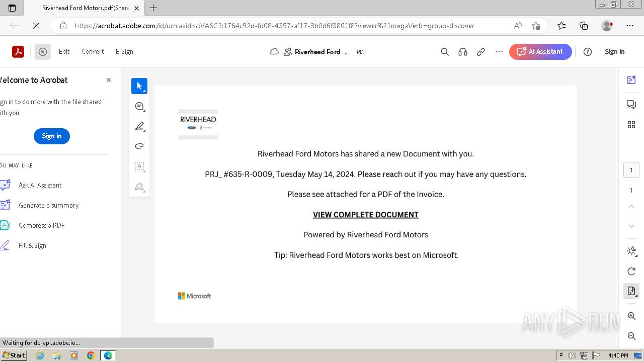Go to next page chevron down
Viewport: 644px width, 362px height.
point(631,226)
